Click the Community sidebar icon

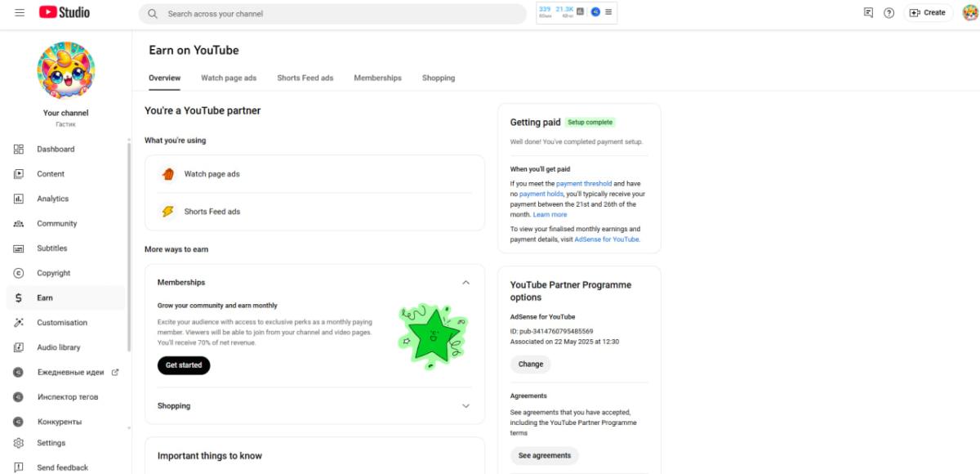click(x=19, y=224)
